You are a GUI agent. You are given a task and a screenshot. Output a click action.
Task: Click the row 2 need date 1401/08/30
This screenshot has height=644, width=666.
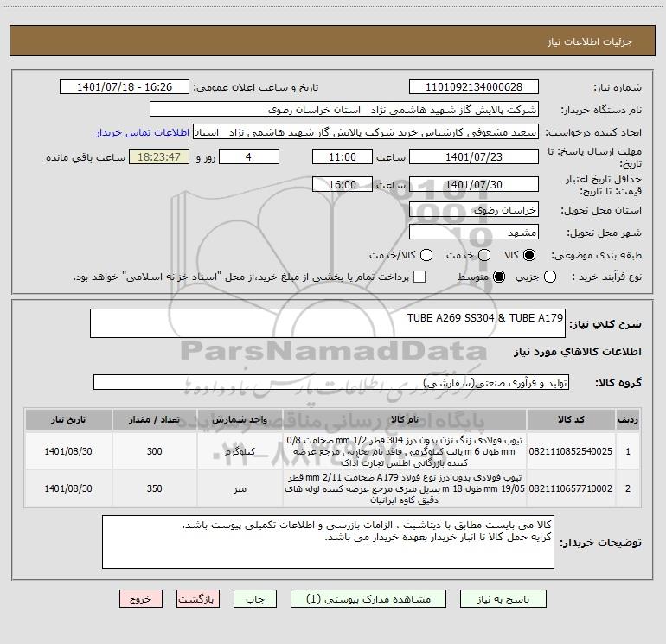click(x=68, y=488)
